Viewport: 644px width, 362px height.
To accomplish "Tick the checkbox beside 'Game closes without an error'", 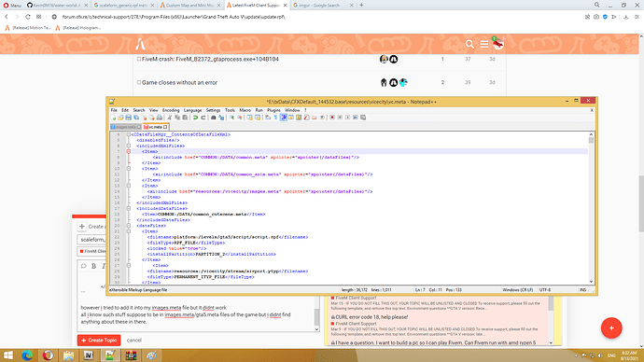I will coord(139,82).
